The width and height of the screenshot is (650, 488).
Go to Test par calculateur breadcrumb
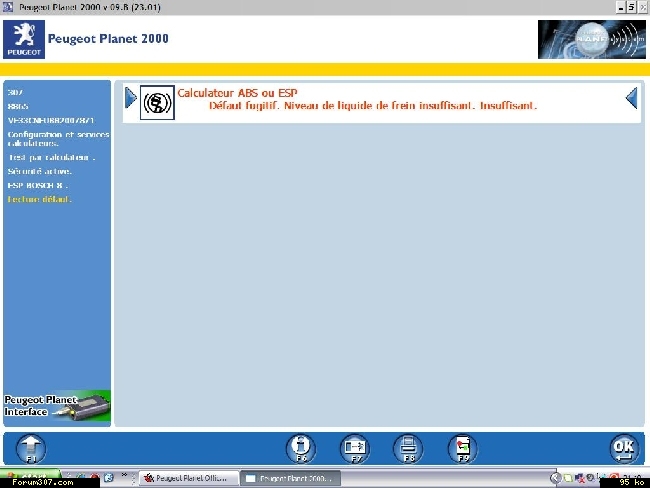click(52, 158)
